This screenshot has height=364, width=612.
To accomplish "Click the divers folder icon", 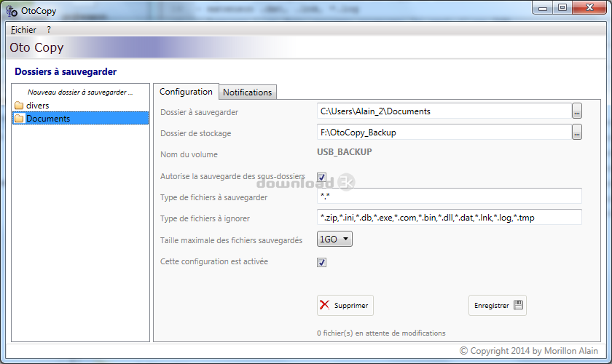I will point(19,106).
